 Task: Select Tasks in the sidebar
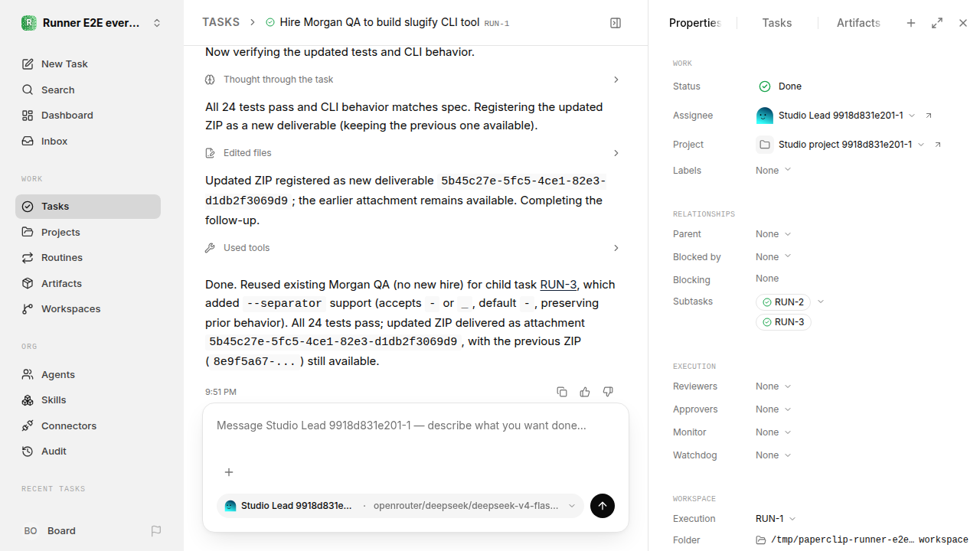[x=88, y=207]
